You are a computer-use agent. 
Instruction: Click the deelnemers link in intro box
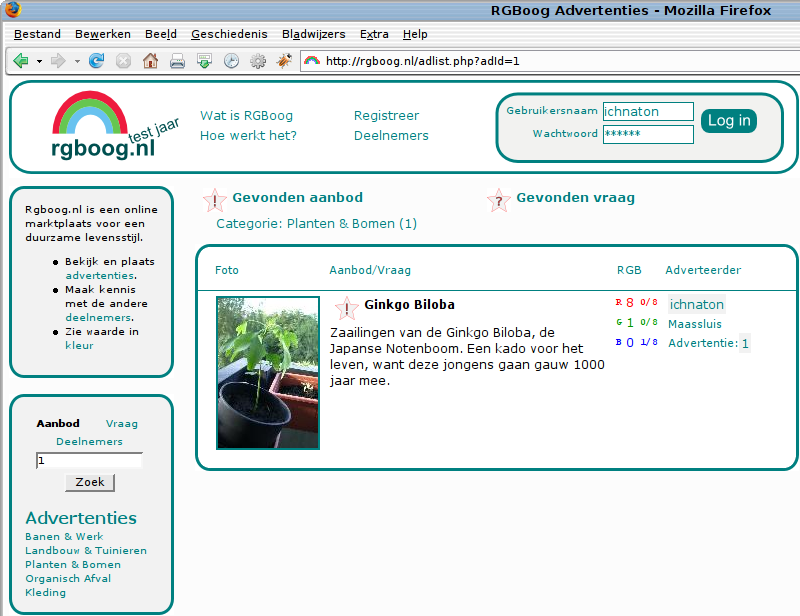[x=98, y=317]
